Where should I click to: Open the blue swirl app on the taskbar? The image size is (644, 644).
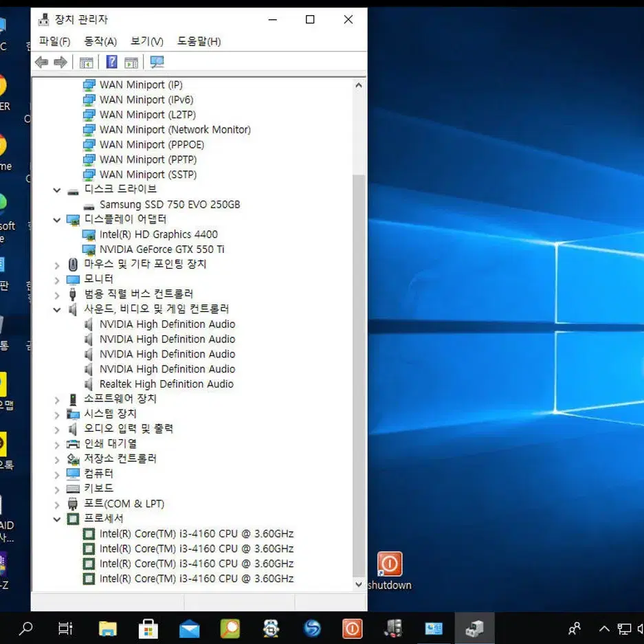click(x=312, y=628)
